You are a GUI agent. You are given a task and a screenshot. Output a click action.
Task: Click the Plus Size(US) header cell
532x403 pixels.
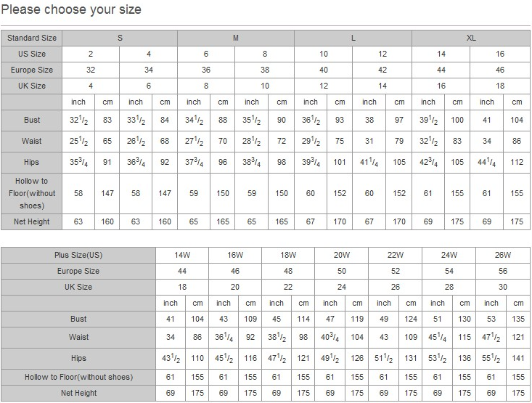(x=78, y=255)
